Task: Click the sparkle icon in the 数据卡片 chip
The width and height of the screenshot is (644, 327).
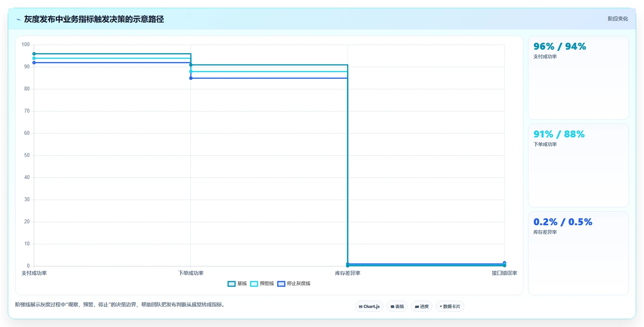Action: 441,306
